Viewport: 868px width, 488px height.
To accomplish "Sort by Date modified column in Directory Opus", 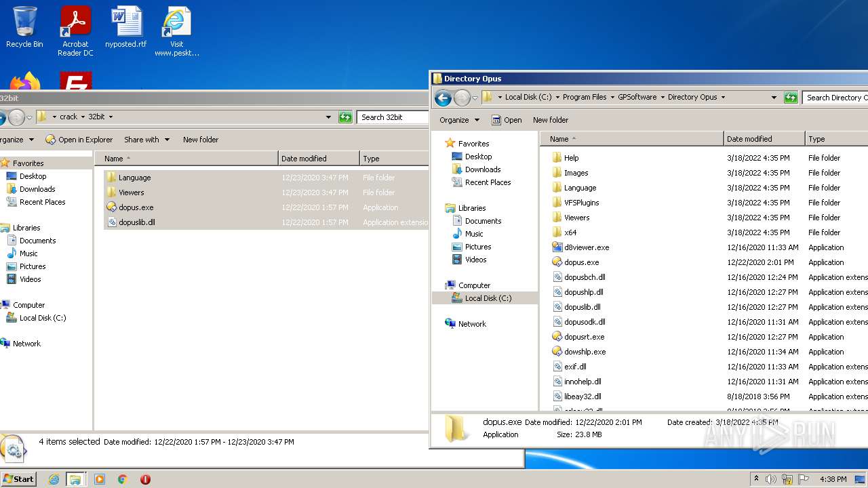I will tap(764, 139).
